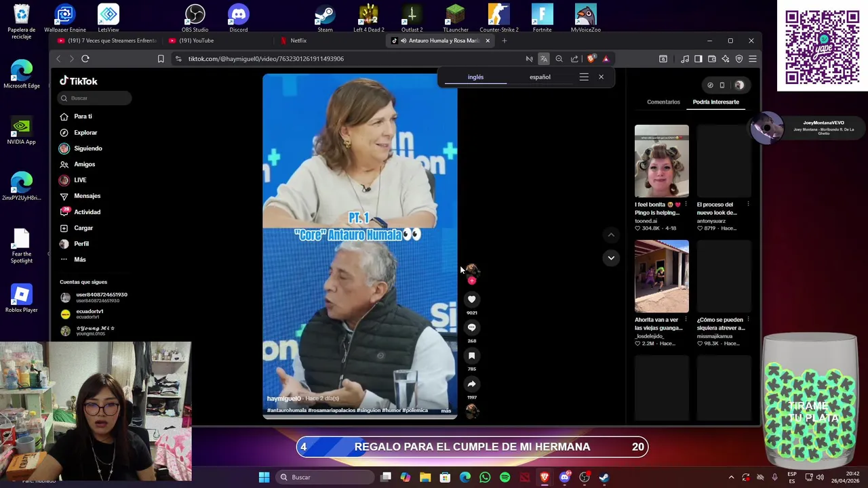The height and width of the screenshot is (488, 868).
Task: Toggle the Brave sidebar panel
Action: [x=698, y=59]
